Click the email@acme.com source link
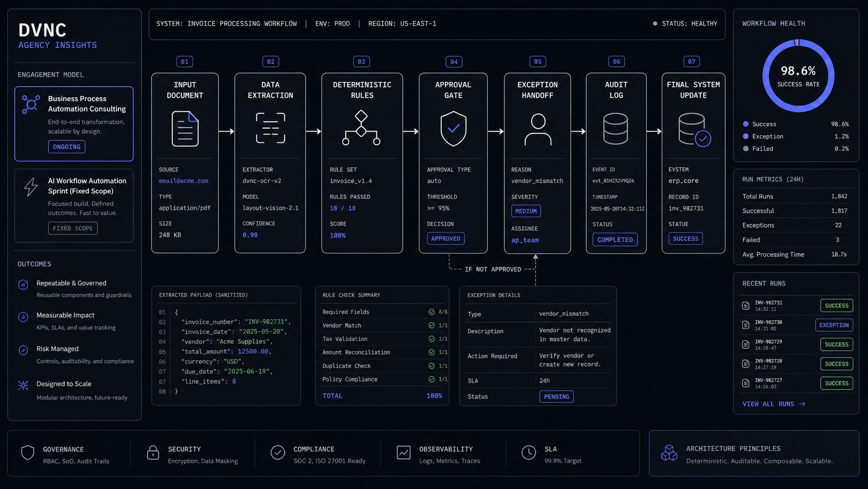The height and width of the screenshot is (489, 868). (183, 181)
